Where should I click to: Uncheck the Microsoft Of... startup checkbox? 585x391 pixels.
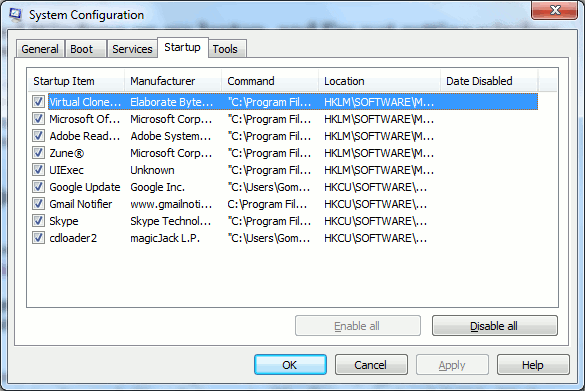point(38,119)
